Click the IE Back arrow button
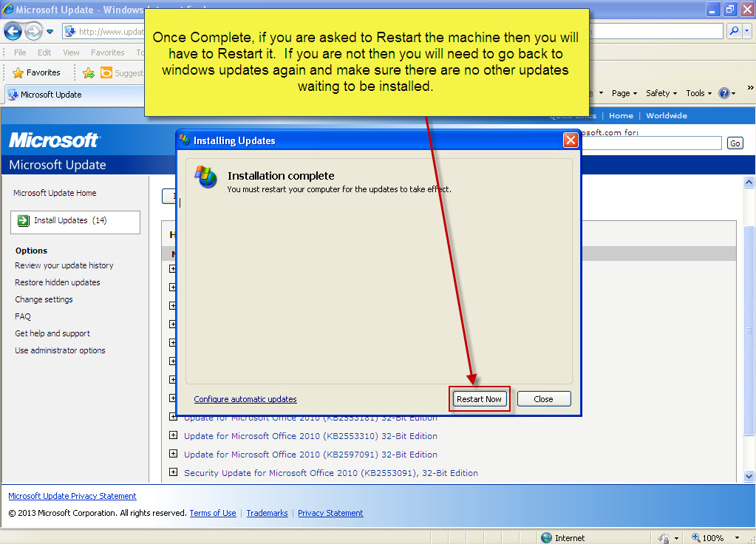This screenshot has height=544, width=756. point(13,32)
